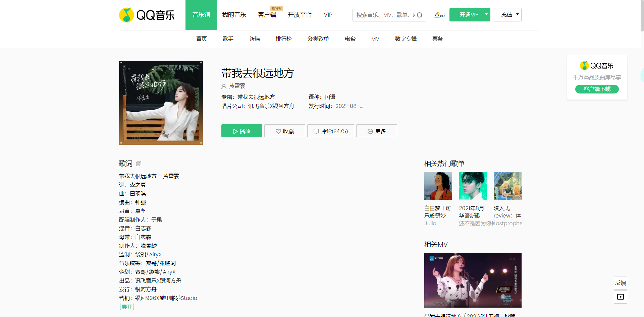Expand full lyrics with [展开]
Viewport: 644px width, 317px height.
(x=127, y=307)
